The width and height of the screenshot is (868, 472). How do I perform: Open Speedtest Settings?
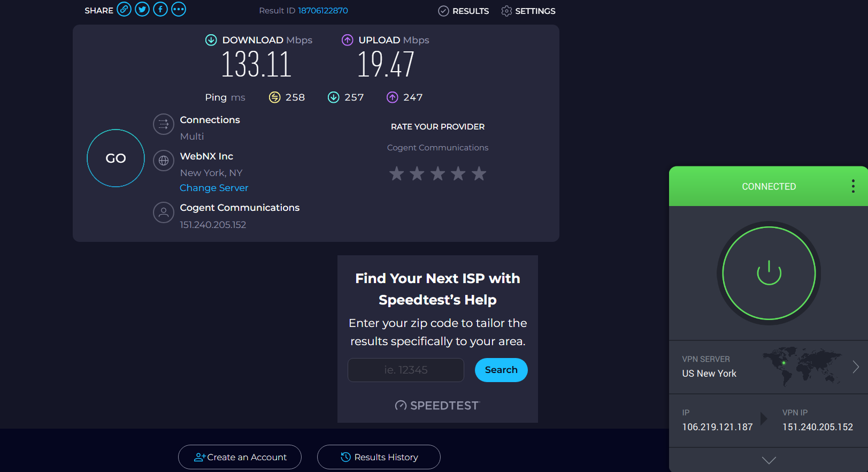point(528,11)
